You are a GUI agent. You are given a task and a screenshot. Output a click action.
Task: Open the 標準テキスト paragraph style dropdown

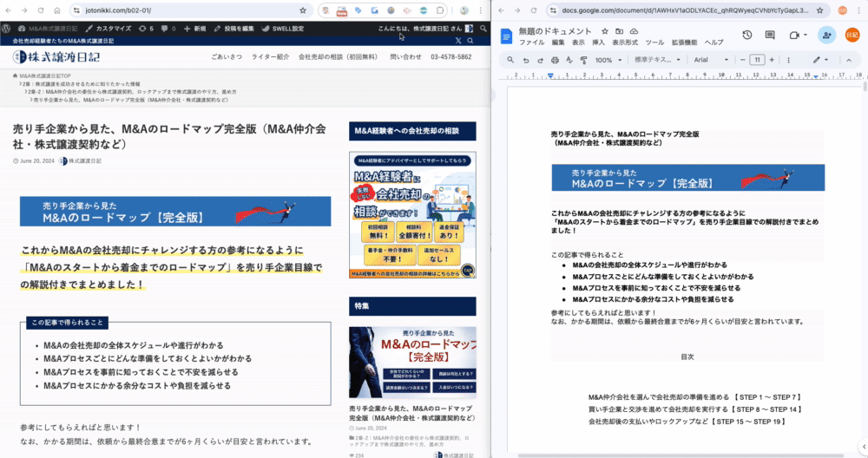657,60
